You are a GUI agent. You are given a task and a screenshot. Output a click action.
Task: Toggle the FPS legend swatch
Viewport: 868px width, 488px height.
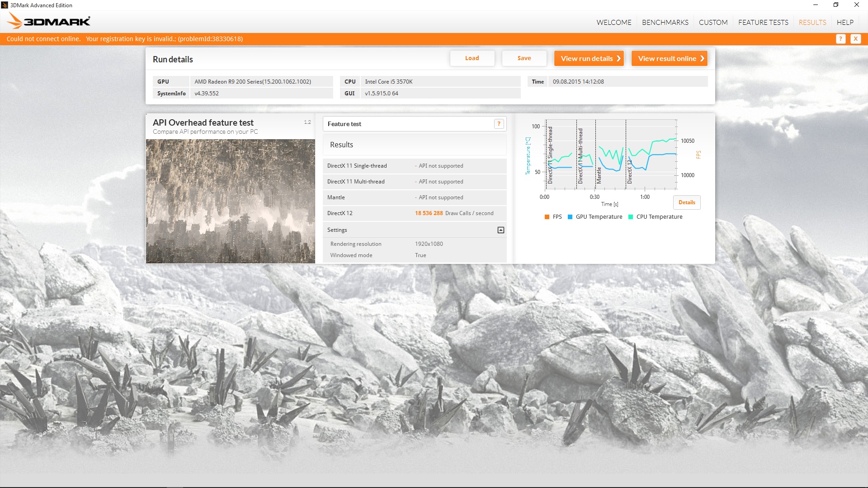pyautogui.click(x=547, y=217)
